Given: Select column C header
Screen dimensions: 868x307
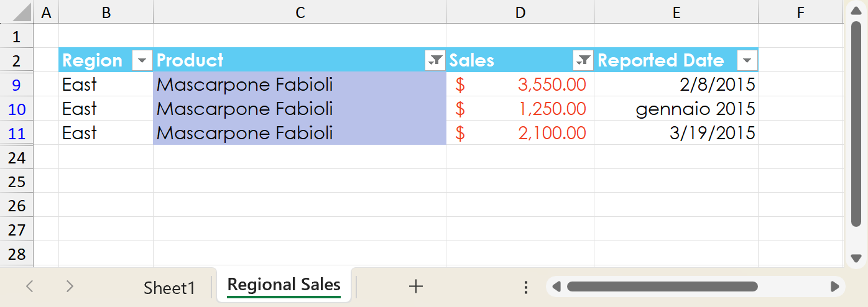Looking at the screenshot, I should (x=300, y=12).
